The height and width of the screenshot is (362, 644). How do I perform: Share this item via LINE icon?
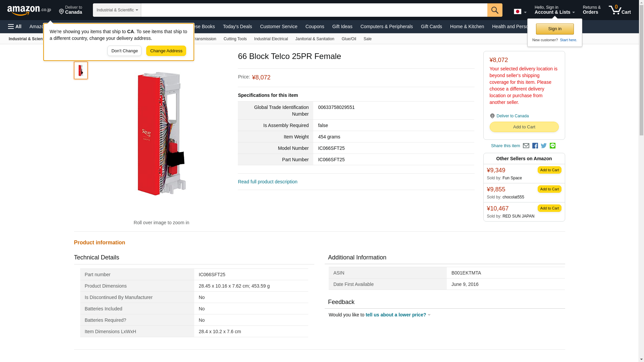(552, 146)
